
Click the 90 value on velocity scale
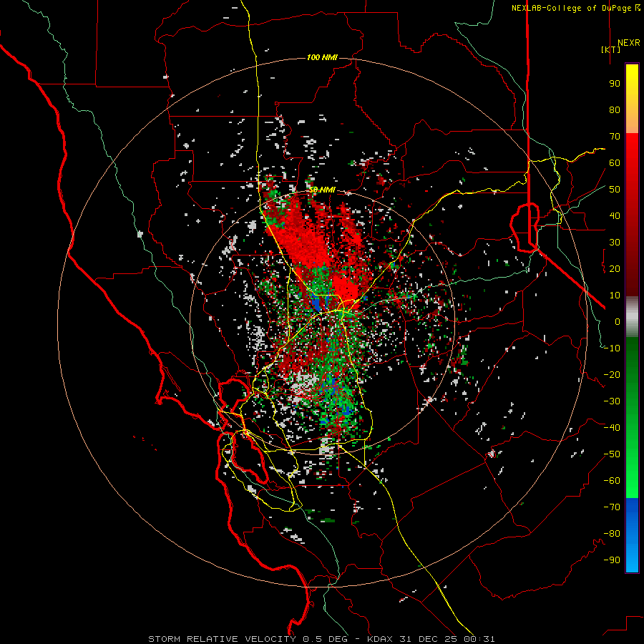(615, 84)
